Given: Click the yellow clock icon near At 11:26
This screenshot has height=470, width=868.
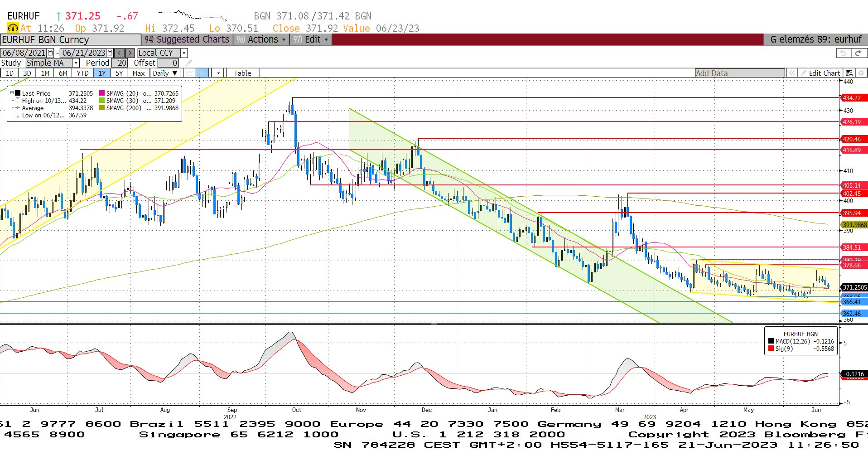Looking at the screenshot, I should click(x=13, y=28).
